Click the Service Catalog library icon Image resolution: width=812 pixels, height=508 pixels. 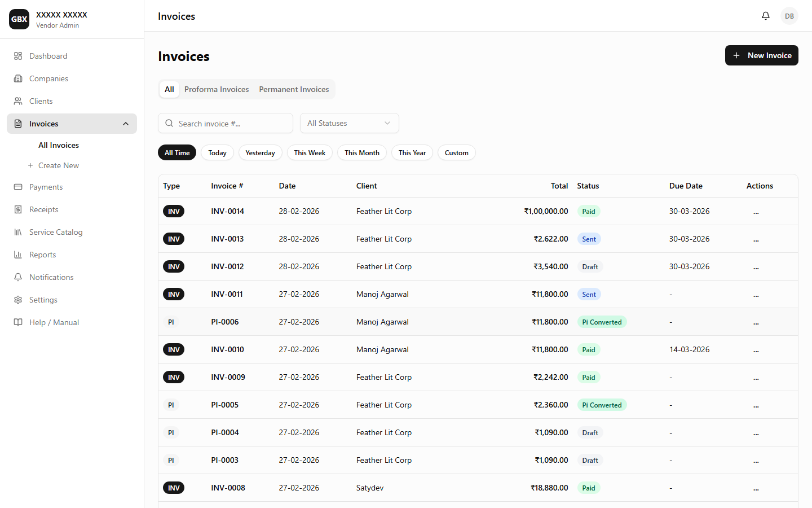pyautogui.click(x=18, y=232)
